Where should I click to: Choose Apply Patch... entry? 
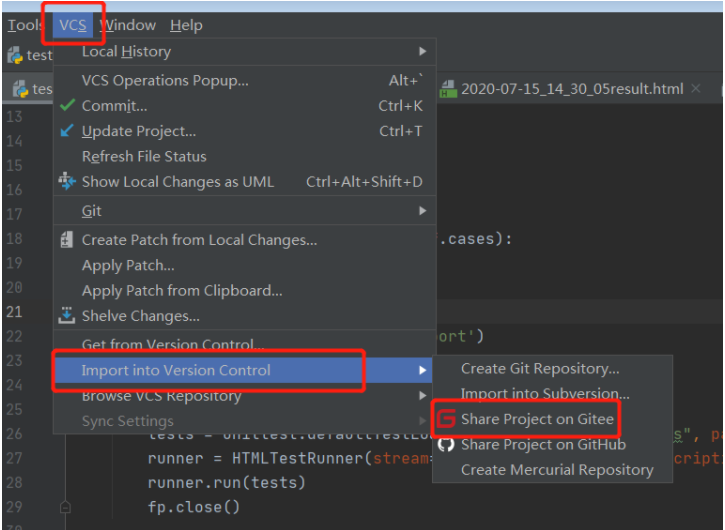pos(245,265)
